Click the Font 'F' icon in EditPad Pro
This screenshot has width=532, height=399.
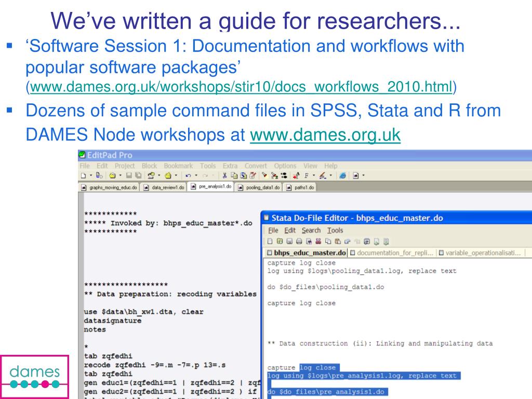(307, 176)
